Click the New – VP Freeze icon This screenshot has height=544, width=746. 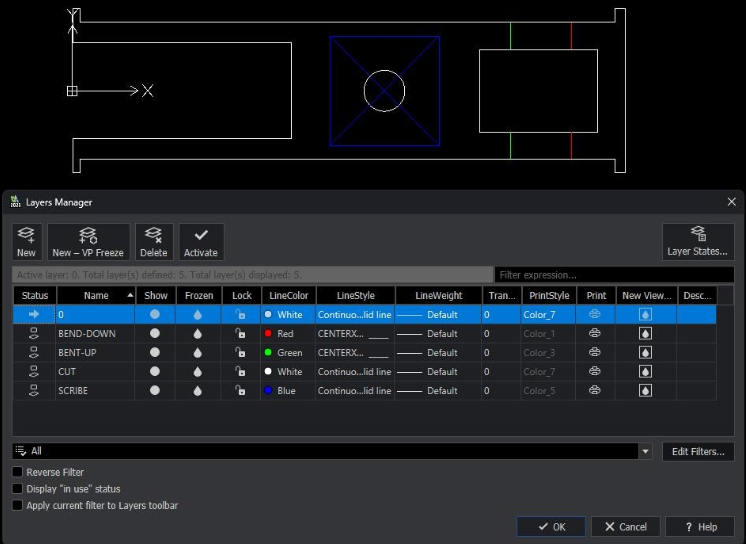coord(88,236)
